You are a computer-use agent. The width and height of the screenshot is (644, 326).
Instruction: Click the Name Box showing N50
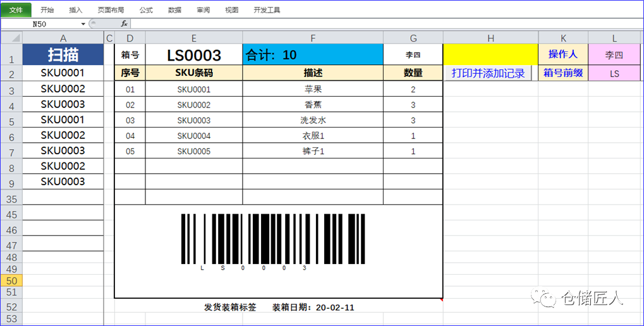click(40, 24)
